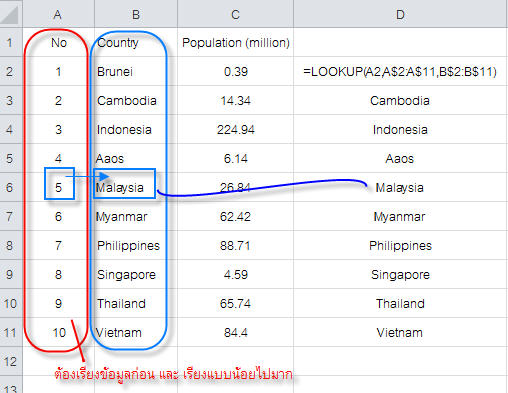Viewport: 508px width, 393px height.
Task: Select population value 6.14
Action: [235, 158]
